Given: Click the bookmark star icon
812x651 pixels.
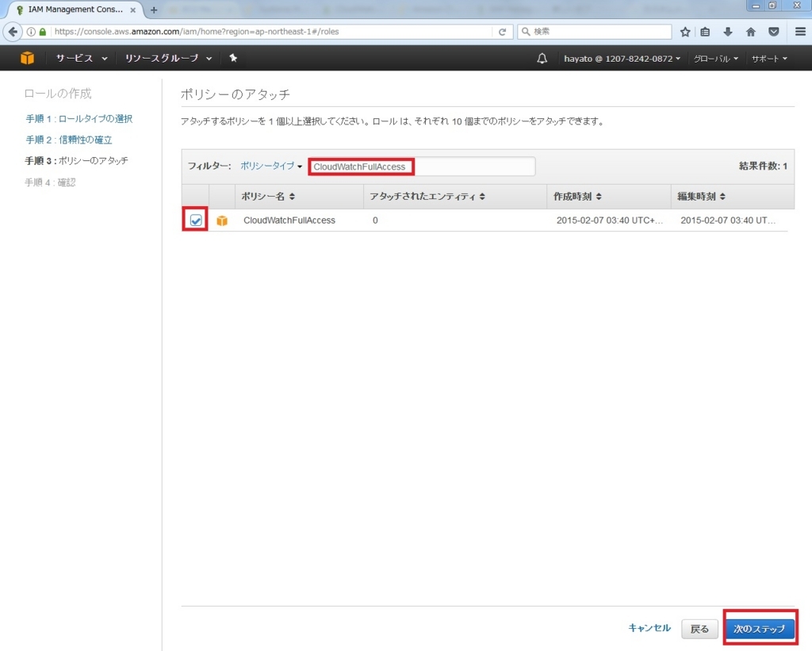Looking at the screenshot, I should click(x=685, y=32).
